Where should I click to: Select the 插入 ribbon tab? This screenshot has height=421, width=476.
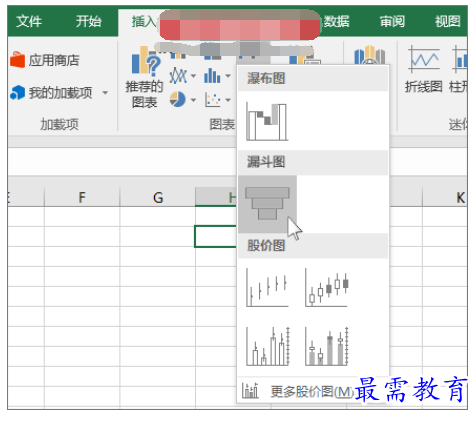click(x=144, y=21)
